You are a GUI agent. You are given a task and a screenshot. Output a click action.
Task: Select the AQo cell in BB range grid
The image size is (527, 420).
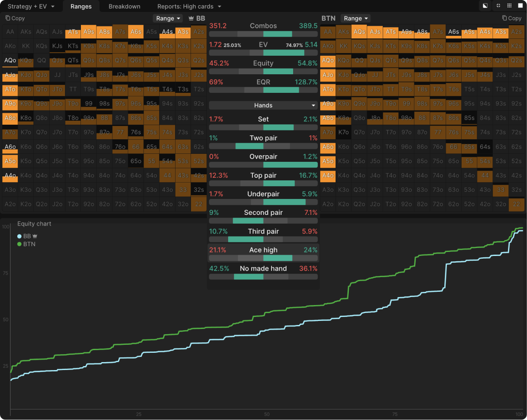pos(10,61)
